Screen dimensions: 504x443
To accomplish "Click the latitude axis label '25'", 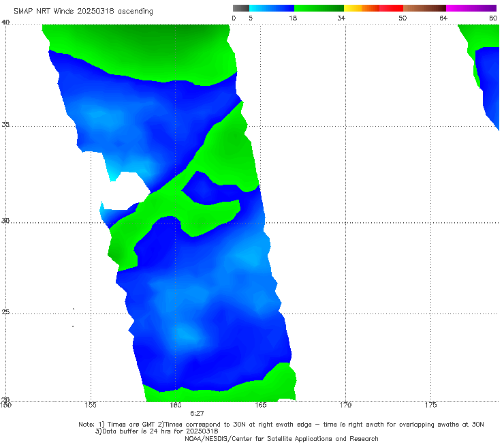I will [x=5, y=312].
